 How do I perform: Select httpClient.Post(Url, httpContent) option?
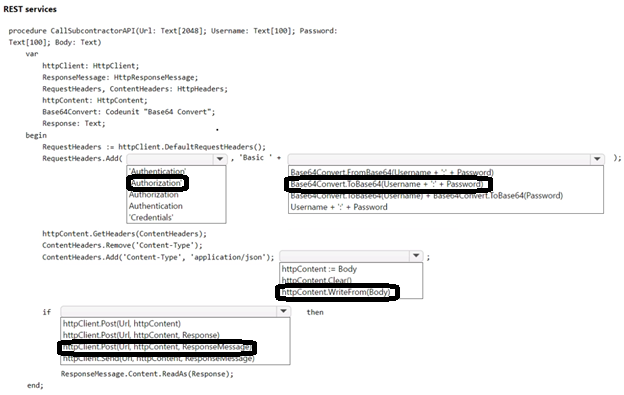122,324
